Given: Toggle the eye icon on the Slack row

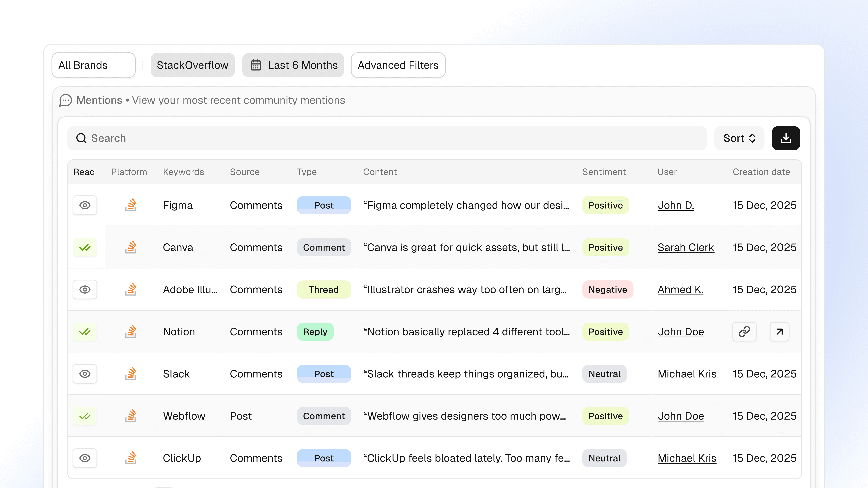Looking at the screenshot, I should click(85, 374).
